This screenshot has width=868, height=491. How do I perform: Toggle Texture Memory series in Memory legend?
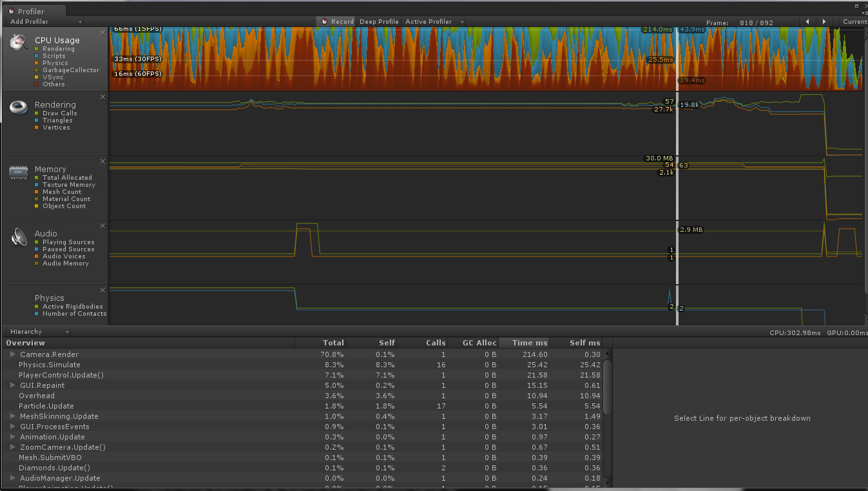click(37, 185)
